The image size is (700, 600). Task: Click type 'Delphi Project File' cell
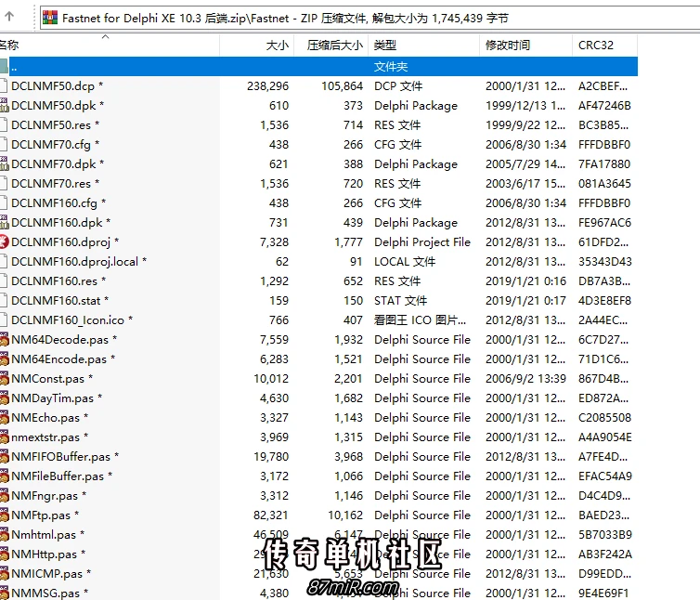tap(422, 242)
